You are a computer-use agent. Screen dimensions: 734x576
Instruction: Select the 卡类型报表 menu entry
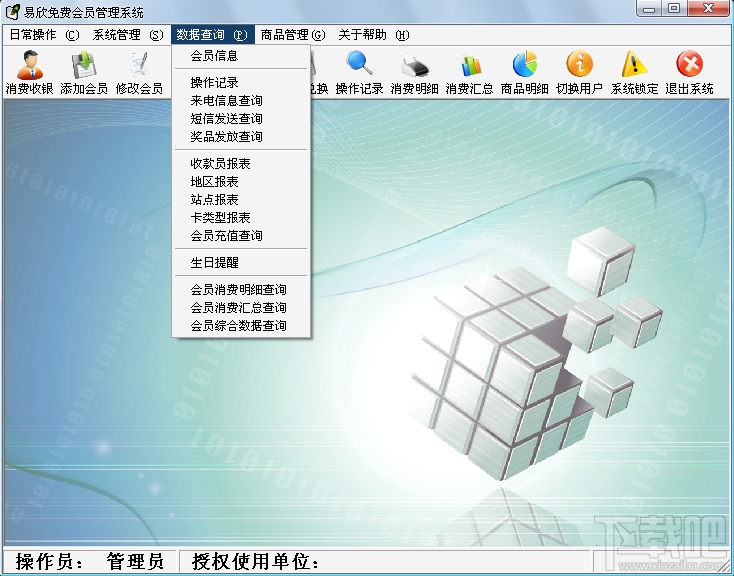click(x=241, y=217)
